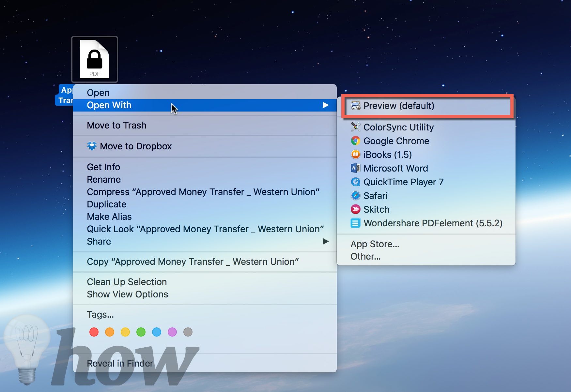The width and height of the screenshot is (571, 392).
Task: Compress the Approved Money Transfer file
Action: coord(205,192)
